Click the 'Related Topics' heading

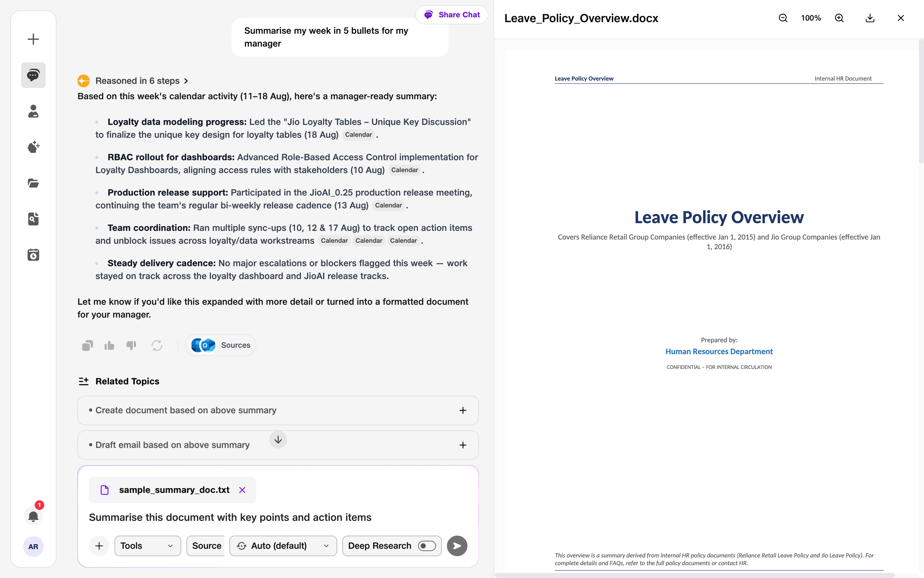[x=127, y=381]
